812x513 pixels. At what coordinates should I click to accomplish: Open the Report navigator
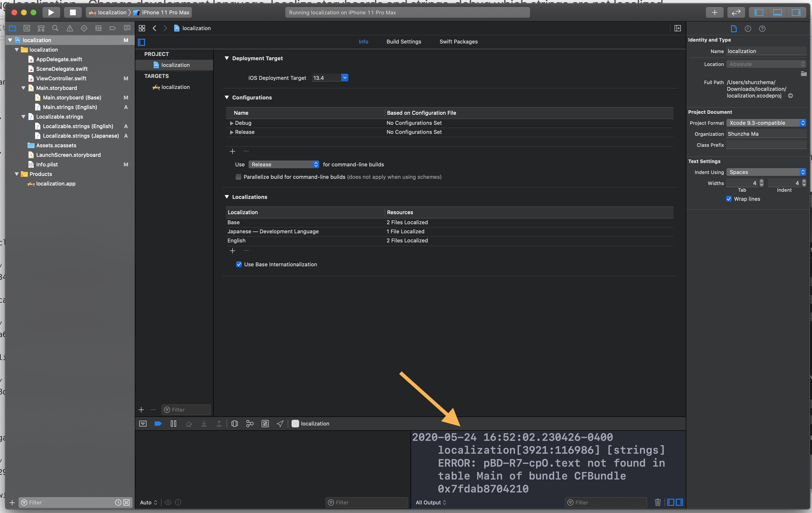(127, 28)
